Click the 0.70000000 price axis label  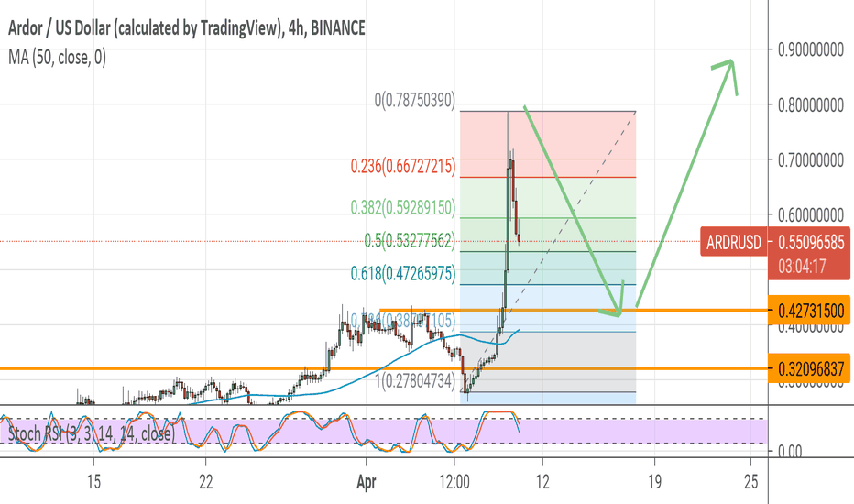pos(811,160)
